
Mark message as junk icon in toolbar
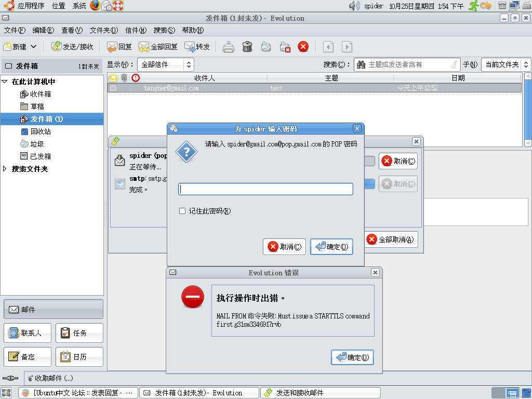[266, 47]
